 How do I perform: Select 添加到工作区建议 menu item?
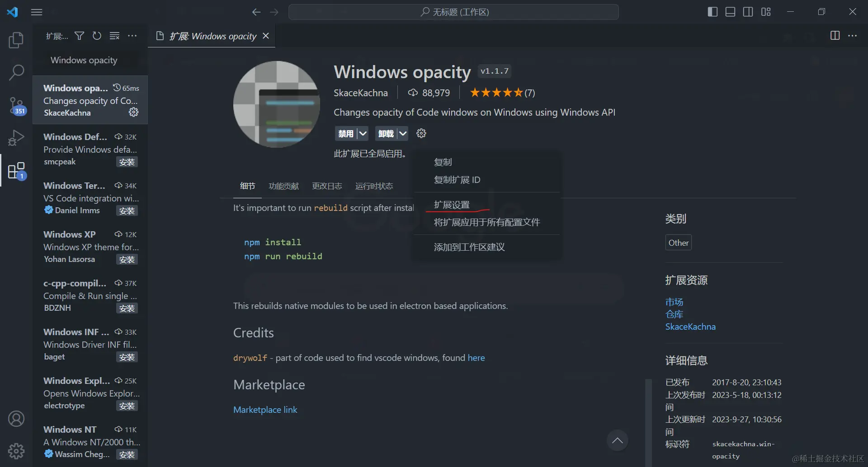pyautogui.click(x=487, y=247)
